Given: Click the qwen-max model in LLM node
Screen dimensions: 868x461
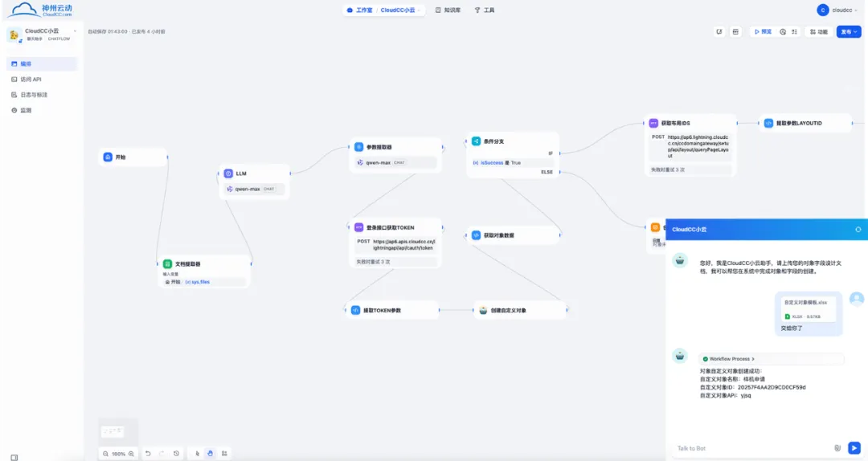Looking at the screenshot, I should [x=254, y=189].
